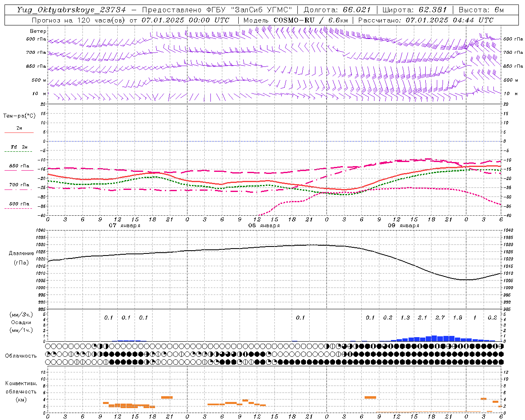
Task: Select the (мм/3ч.) unit label
Action: tap(21, 315)
